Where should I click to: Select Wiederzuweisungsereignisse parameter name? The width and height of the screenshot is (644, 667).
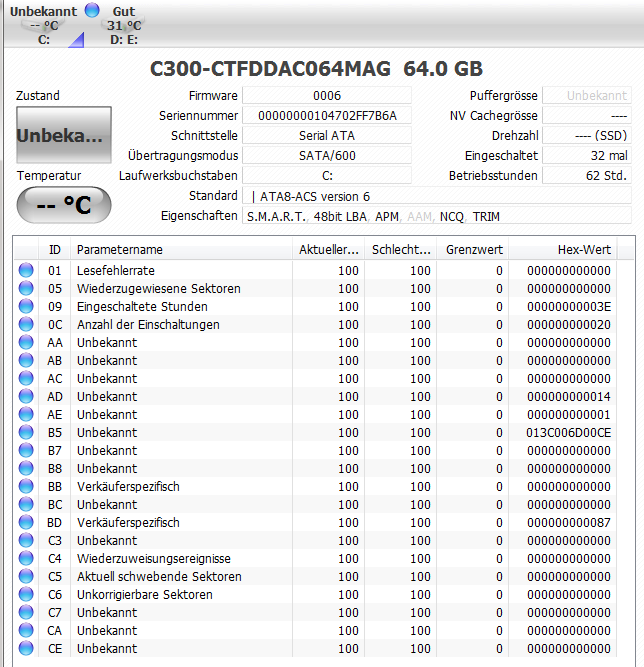154,559
